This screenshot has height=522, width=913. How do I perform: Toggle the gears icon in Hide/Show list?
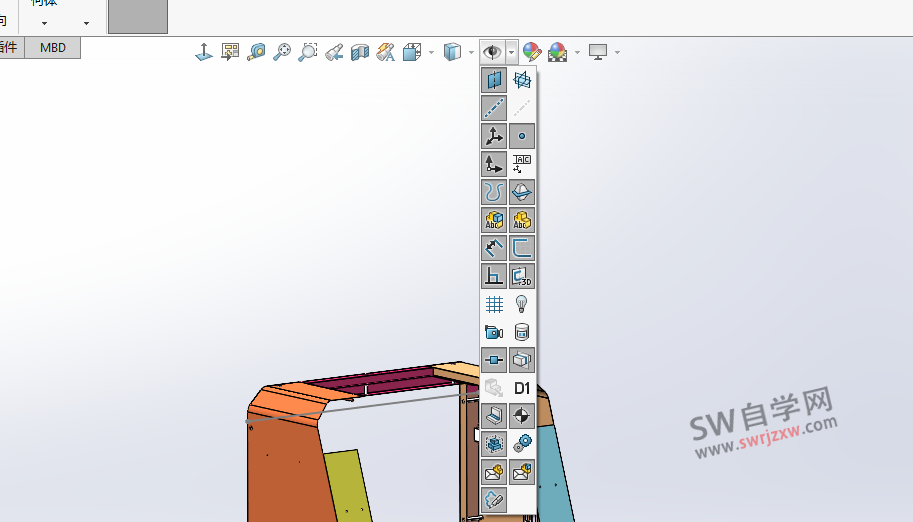(522, 443)
